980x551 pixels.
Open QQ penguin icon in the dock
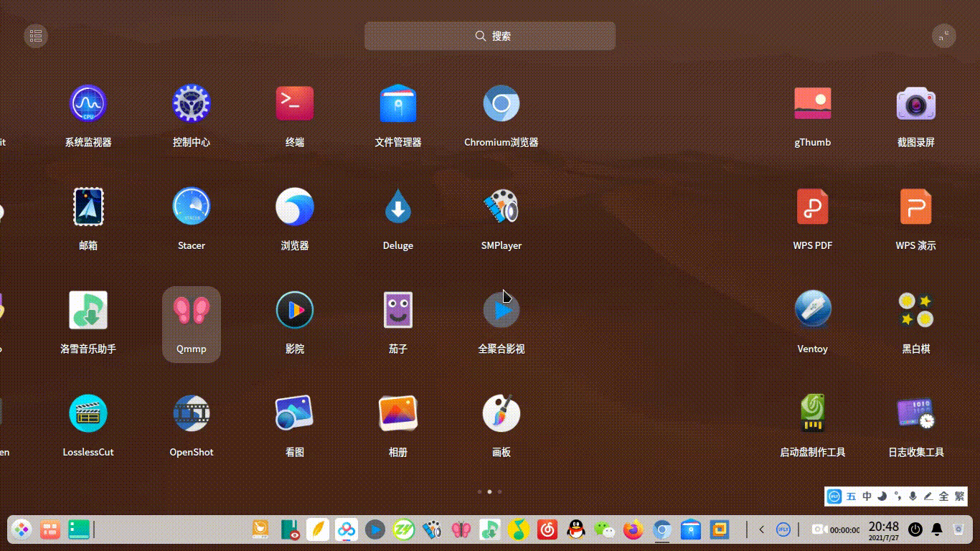tap(576, 530)
